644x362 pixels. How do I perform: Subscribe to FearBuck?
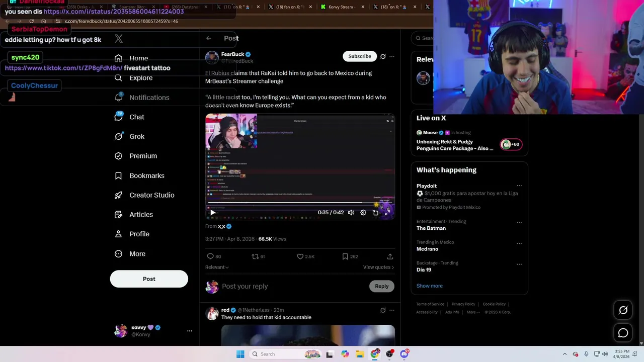click(360, 56)
